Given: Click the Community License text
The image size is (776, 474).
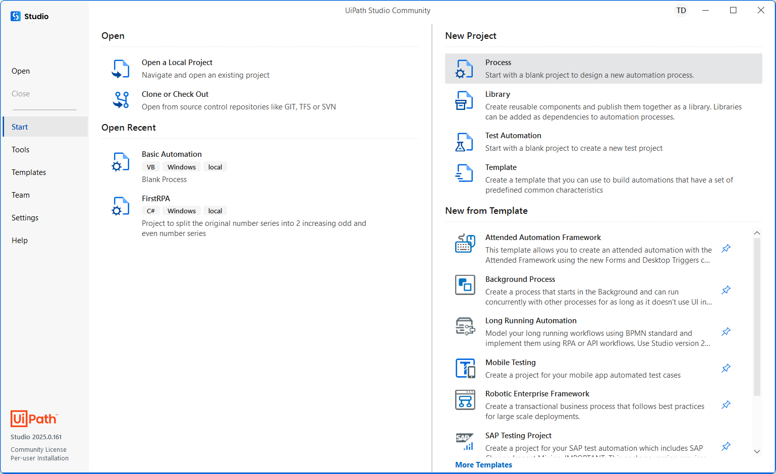Looking at the screenshot, I should coord(39,449).
